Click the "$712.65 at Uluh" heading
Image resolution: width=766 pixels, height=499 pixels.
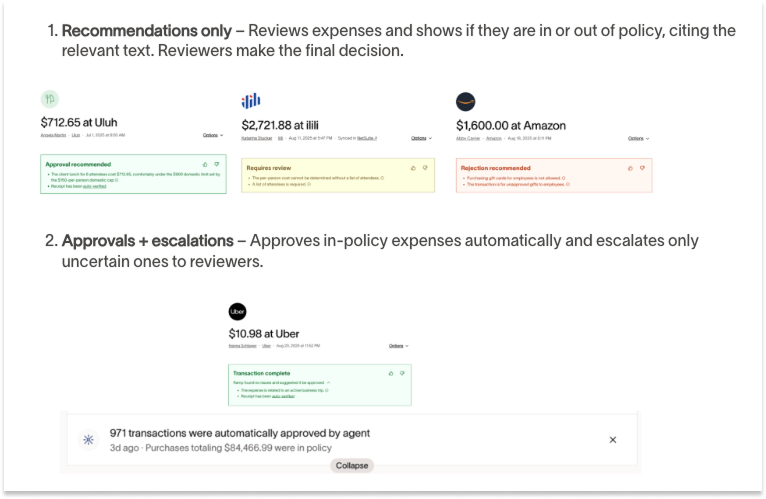coord(79,122)
